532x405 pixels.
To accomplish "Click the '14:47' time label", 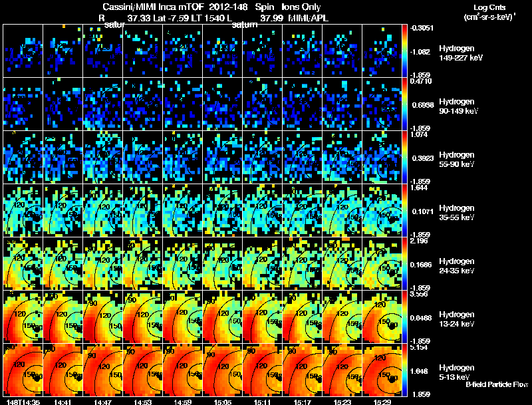I will [103, 402].
